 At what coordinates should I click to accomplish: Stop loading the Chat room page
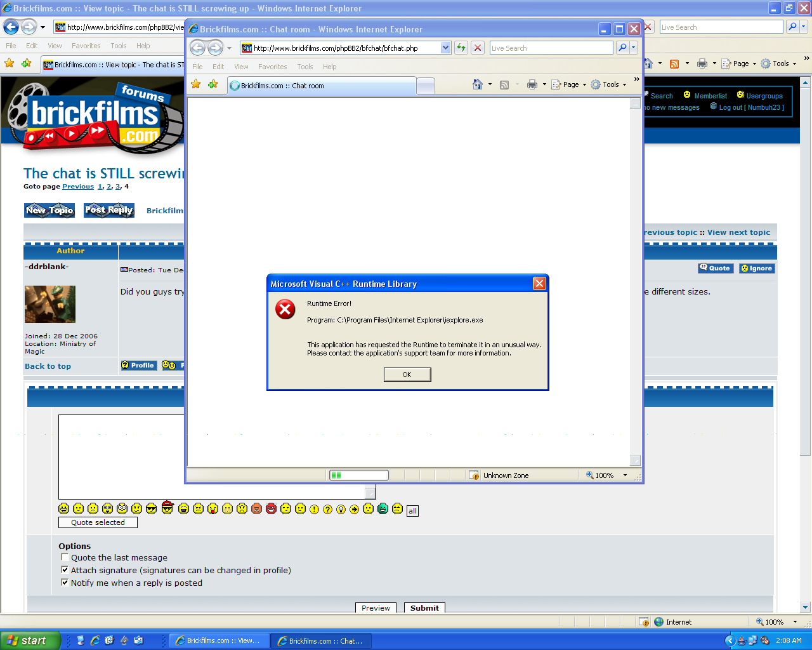[x=478, y=48]
